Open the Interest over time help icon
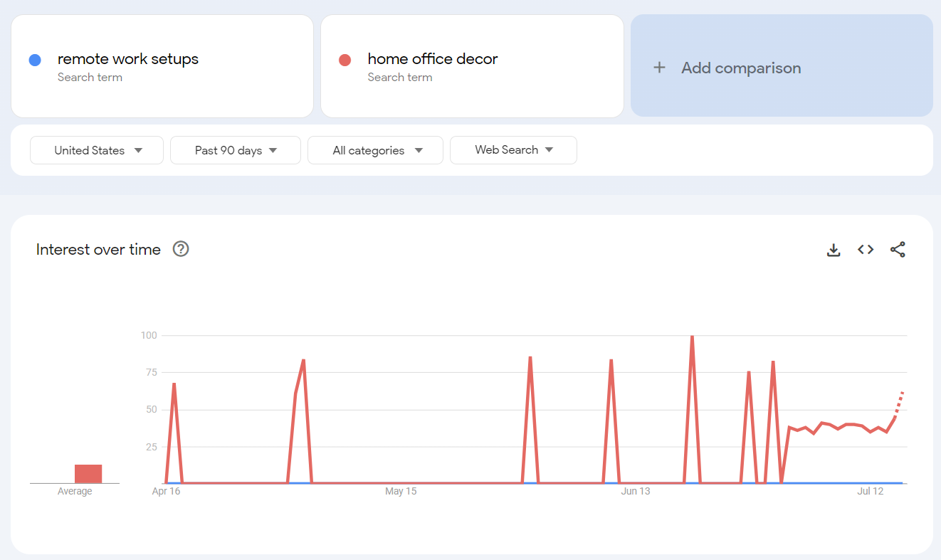 [x=181, y=249]
